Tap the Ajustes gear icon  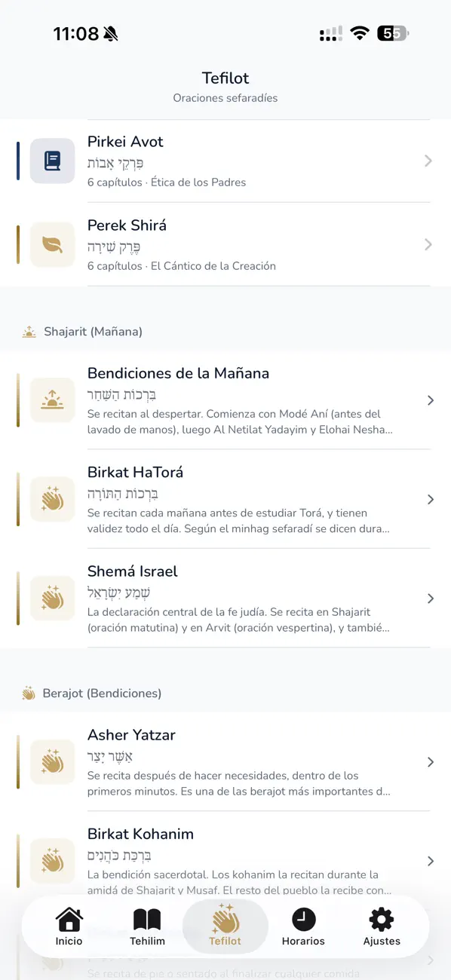coord(381,921)
